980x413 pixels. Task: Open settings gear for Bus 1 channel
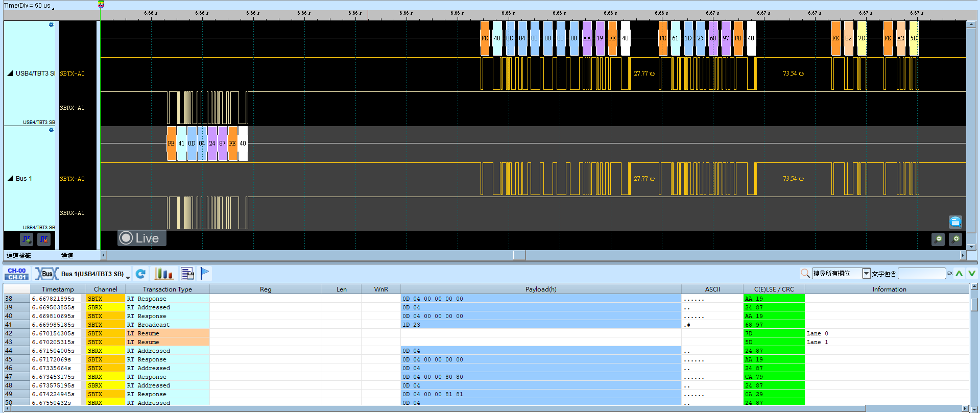pyautogui.click(x=51, y=130)
